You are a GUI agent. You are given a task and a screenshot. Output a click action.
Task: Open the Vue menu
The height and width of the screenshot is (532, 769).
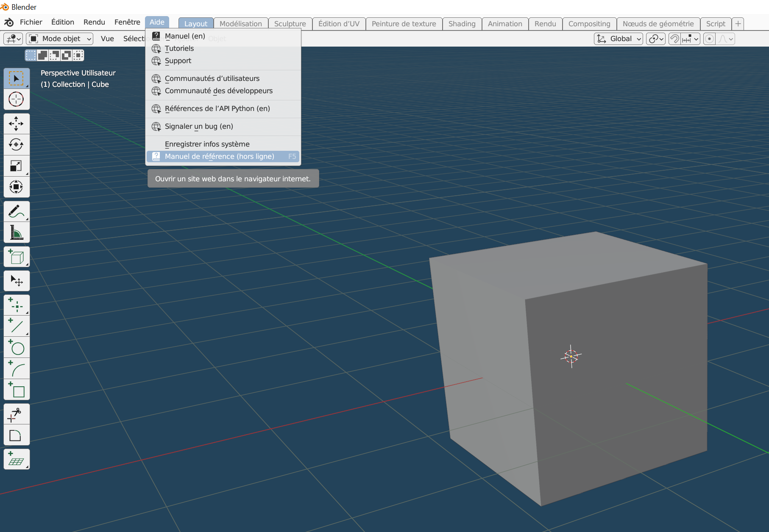(x=107, y=39)
